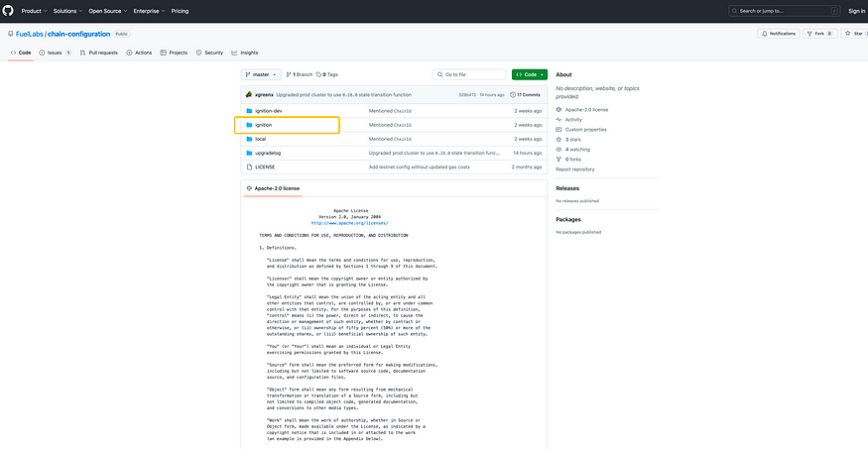This screenshot has height=449, width=868.
Task: Open the Packages heading link
Action: click(568, 219)
